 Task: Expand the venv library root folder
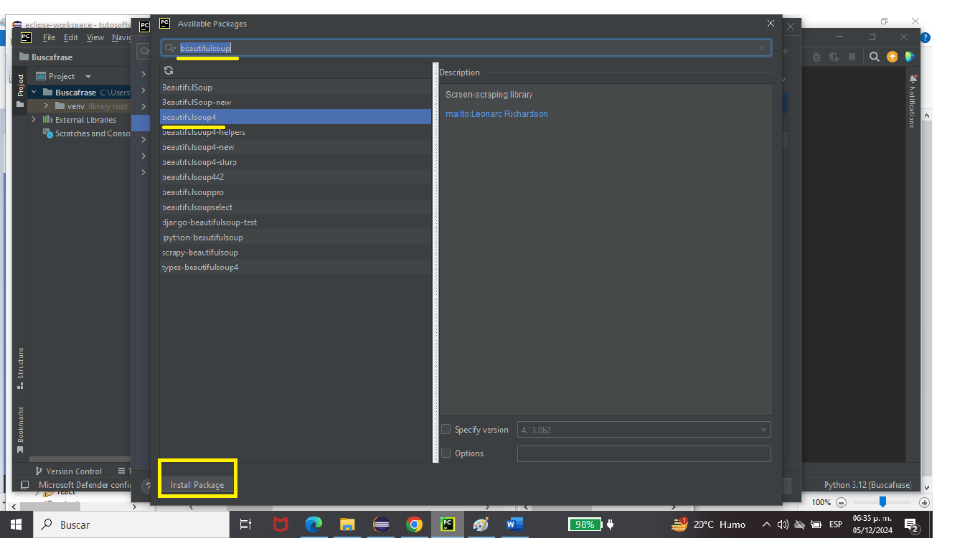click(45, 106)
